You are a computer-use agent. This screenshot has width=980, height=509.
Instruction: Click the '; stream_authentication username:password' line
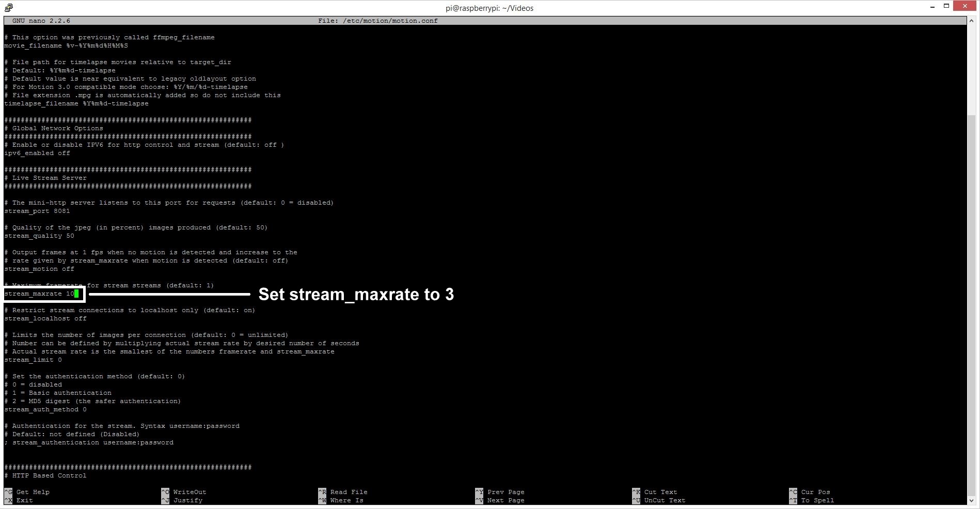pyautogui.click(x=89, y=442)
